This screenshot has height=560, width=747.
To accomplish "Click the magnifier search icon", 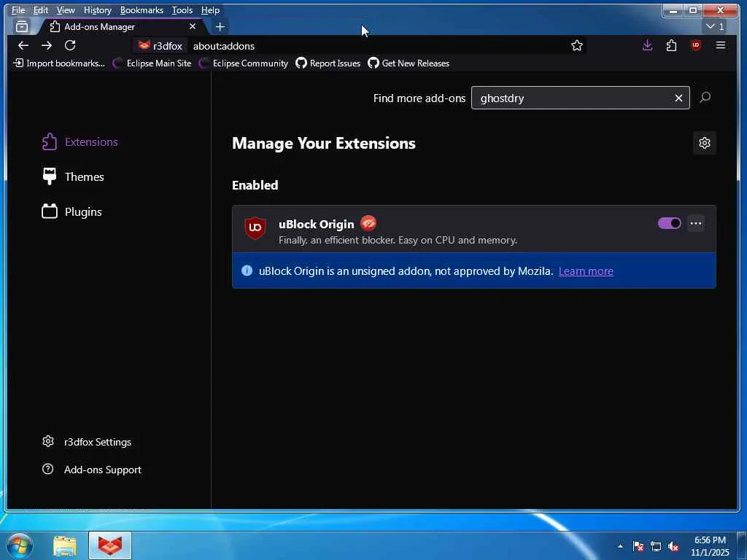I will 705,98.
